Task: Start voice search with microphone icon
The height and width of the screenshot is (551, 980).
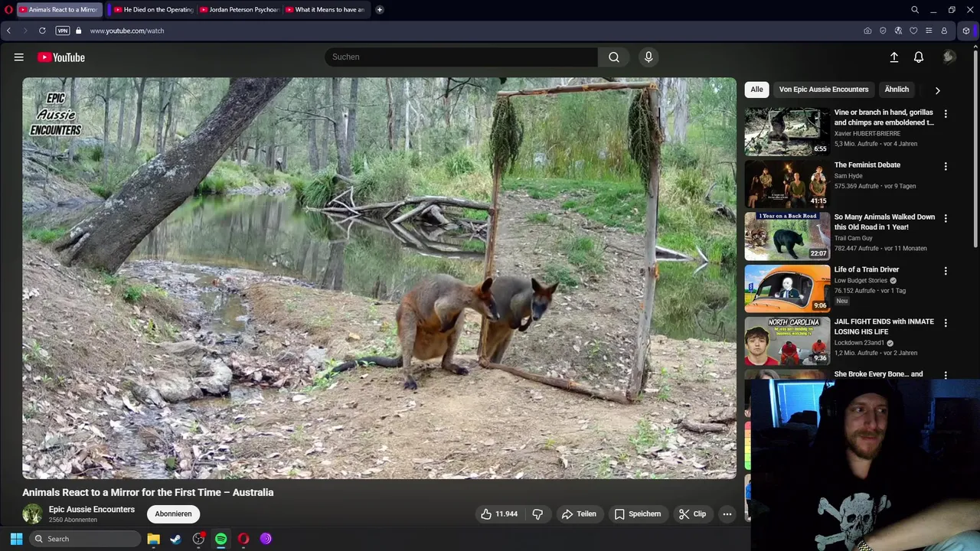Action: click(648, 57)
